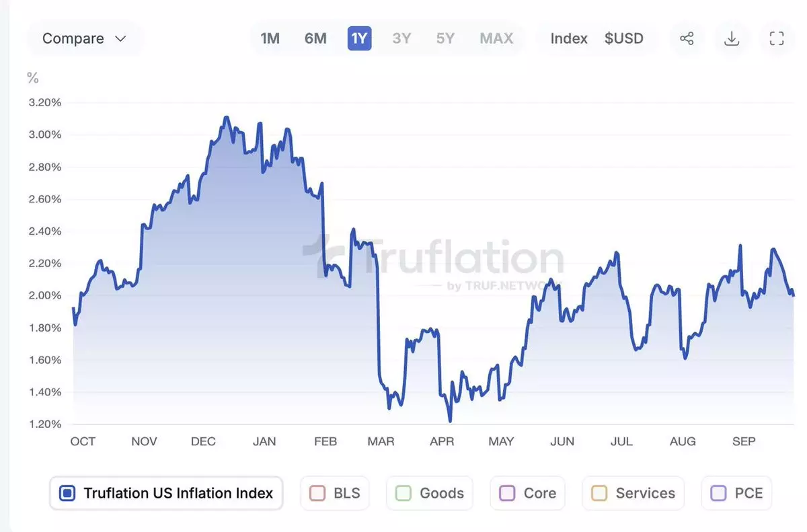This screenshot has height=532, width=807.
Task: Switch to Index view
Action: tap(569, 38)
